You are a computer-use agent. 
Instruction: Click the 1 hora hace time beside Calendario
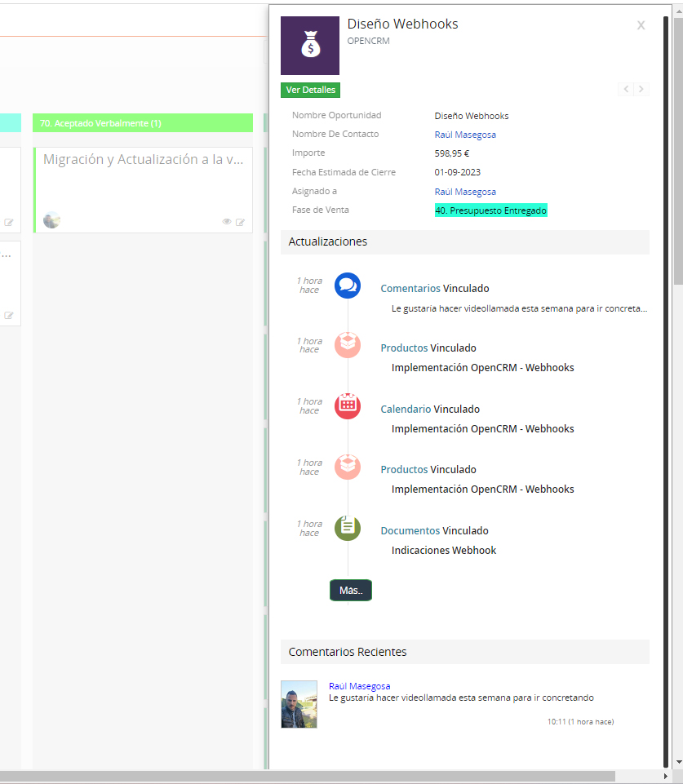[309, 406]
